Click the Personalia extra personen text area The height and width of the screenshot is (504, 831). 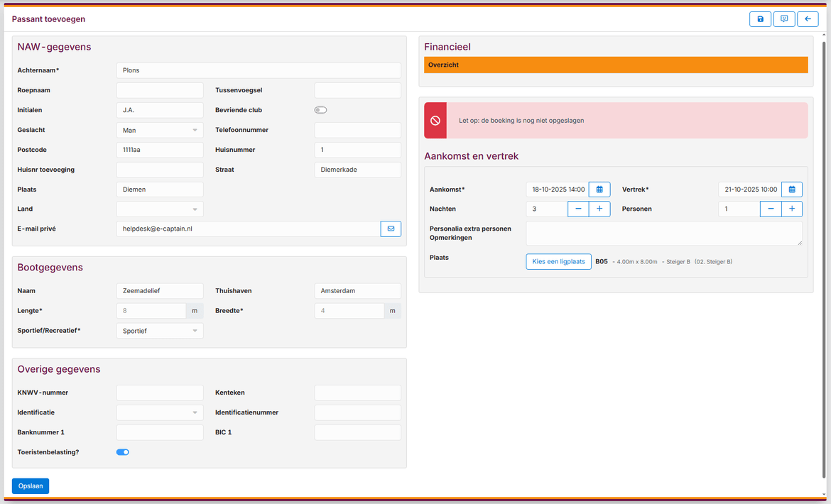(664, 233)
